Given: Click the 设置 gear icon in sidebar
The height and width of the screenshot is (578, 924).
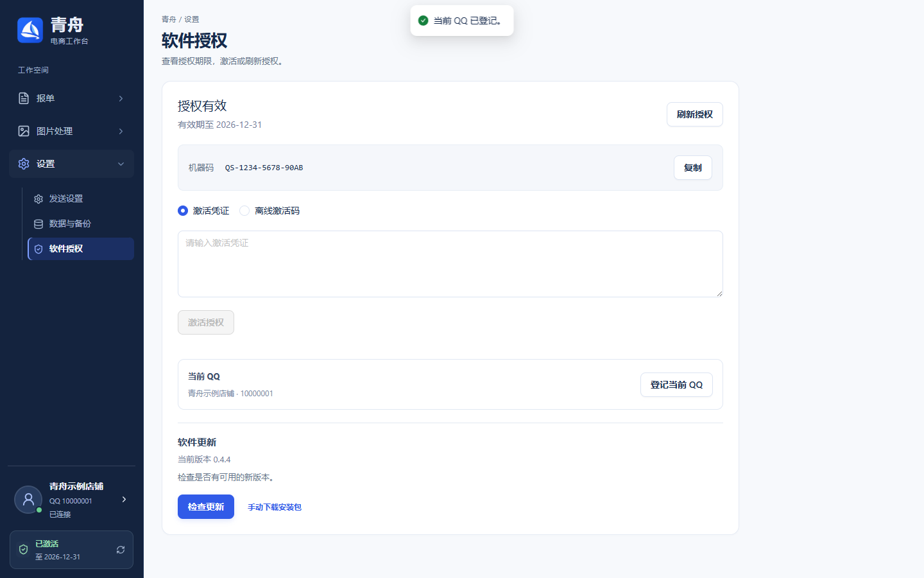Looking at the screenshot, I should (24, 164).
